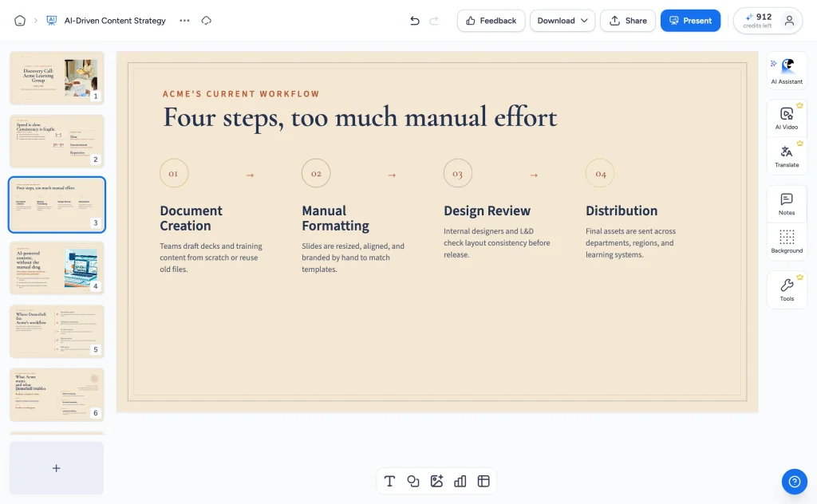
Task: Expand the Download dropdown
Action: pyautogui.click(x=562, y=21)
